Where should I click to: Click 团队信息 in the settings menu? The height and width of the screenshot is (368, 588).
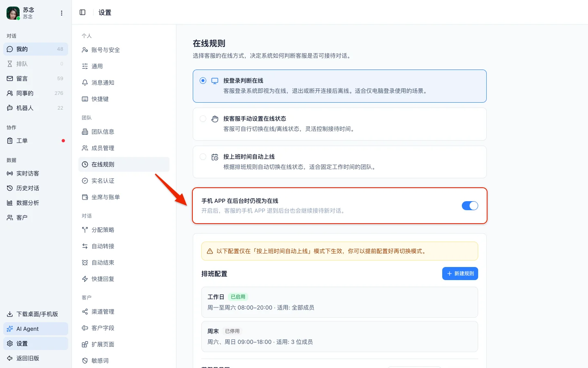pos(124,132)
